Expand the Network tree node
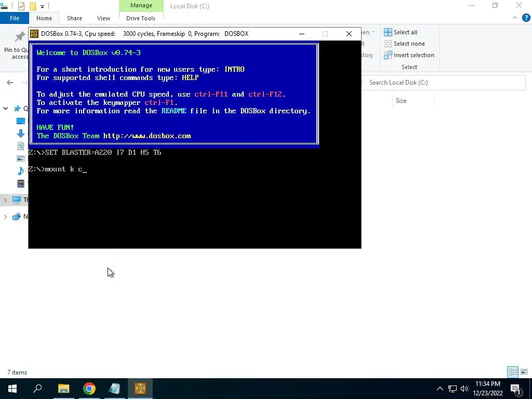This screenshot has width=532, height=399. (x=5, y=217)
